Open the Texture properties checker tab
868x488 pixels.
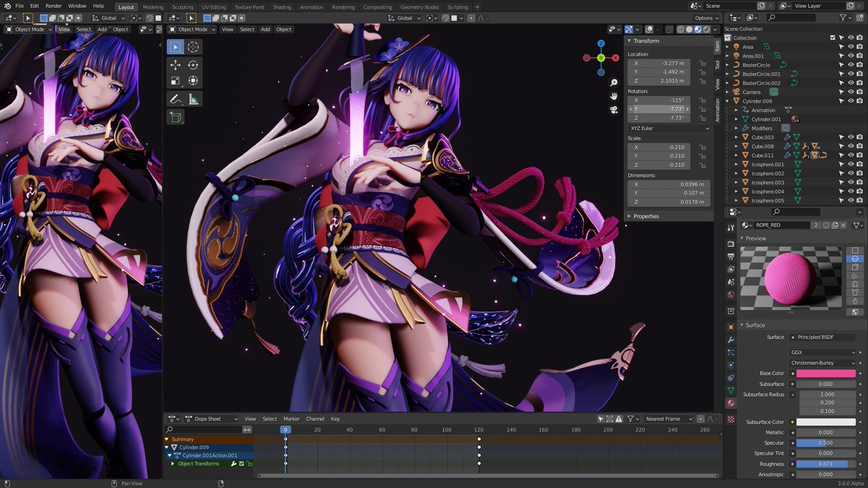tap(731, 419)
